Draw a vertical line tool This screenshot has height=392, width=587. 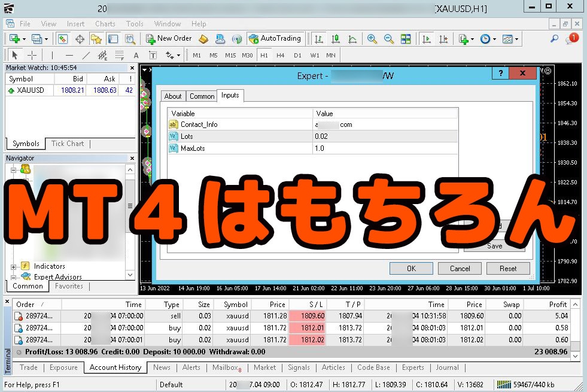(x=52, y=55)
